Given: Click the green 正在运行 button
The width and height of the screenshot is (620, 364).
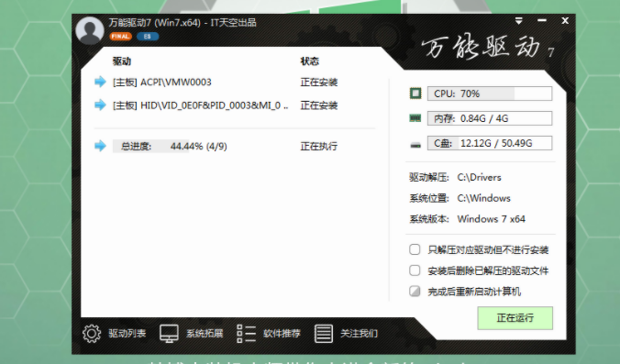Looking at the screenshot, I should point(515,318).
